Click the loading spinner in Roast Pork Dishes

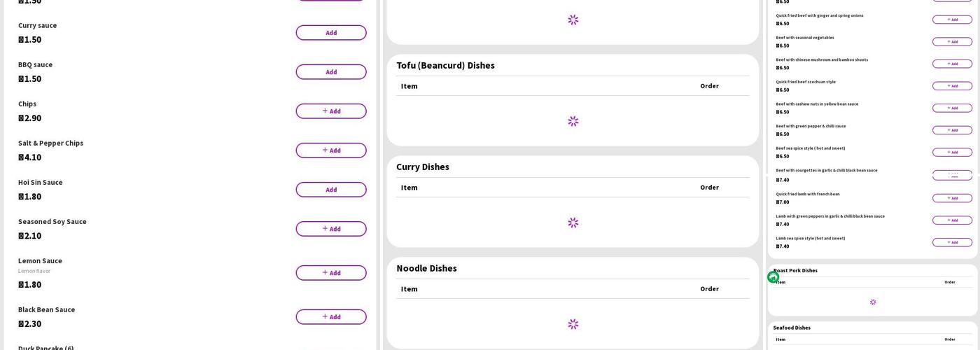[x=872, y=302]
